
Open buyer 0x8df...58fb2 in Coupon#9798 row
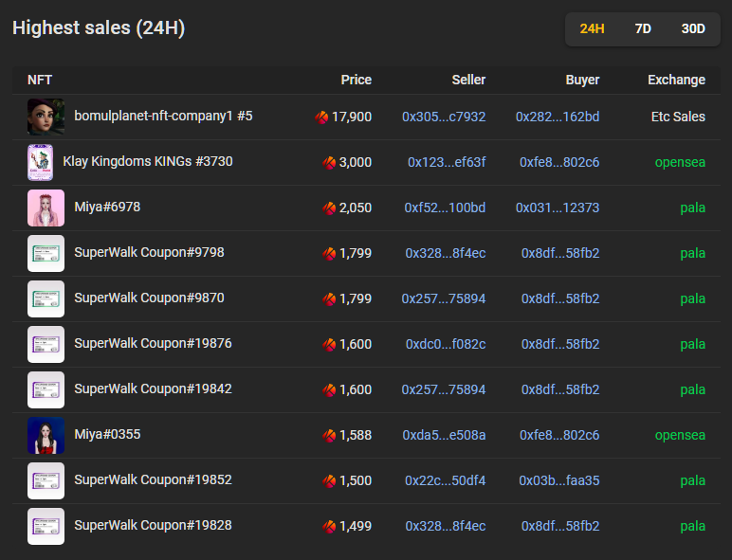[560, 253]
